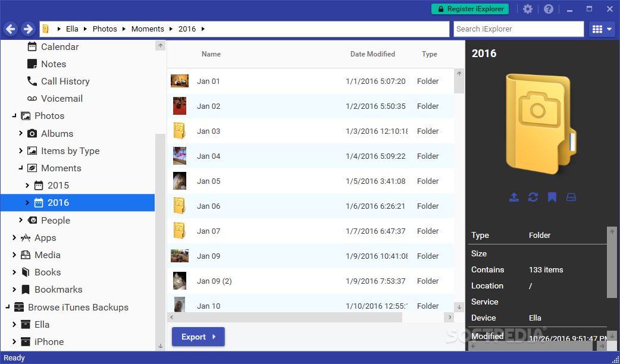Click Register iExplorer button
The image size is (620, 364).
point(469,9)
